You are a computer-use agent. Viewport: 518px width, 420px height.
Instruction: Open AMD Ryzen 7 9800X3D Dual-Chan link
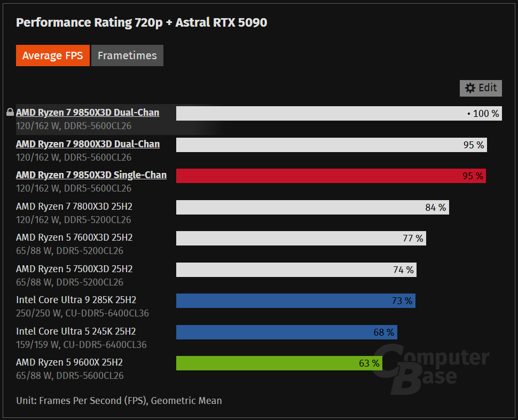click(x=88, y=144)
